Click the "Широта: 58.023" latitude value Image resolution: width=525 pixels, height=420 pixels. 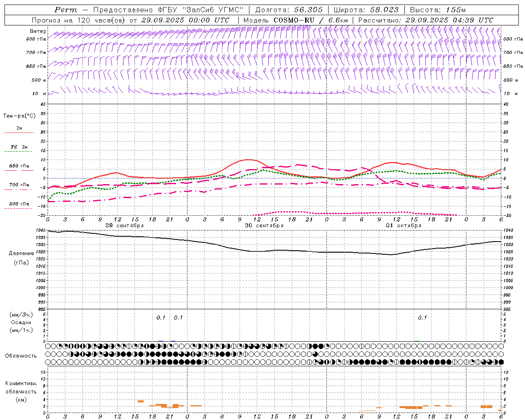click(x=366, y=10)
